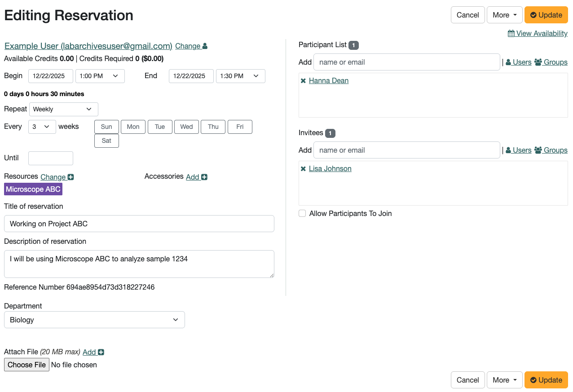Click the plus icon beside Accessories Add
This screenshot has width=573, height=392.
pos(204,177)
